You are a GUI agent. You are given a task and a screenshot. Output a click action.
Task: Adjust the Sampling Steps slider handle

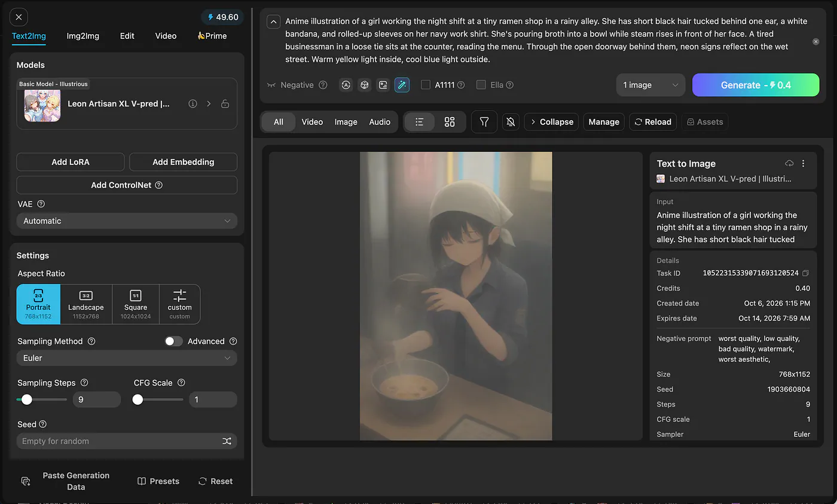[x=27, y=399]
